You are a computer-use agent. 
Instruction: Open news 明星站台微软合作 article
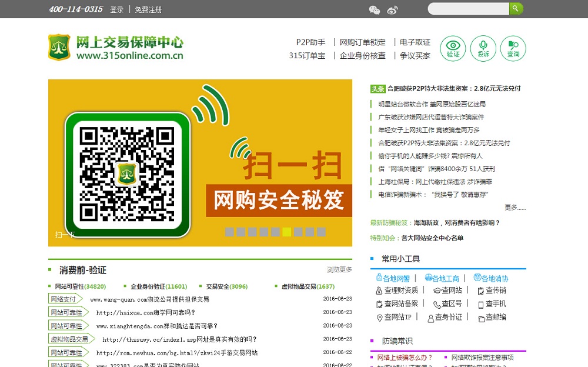[432, 104]
